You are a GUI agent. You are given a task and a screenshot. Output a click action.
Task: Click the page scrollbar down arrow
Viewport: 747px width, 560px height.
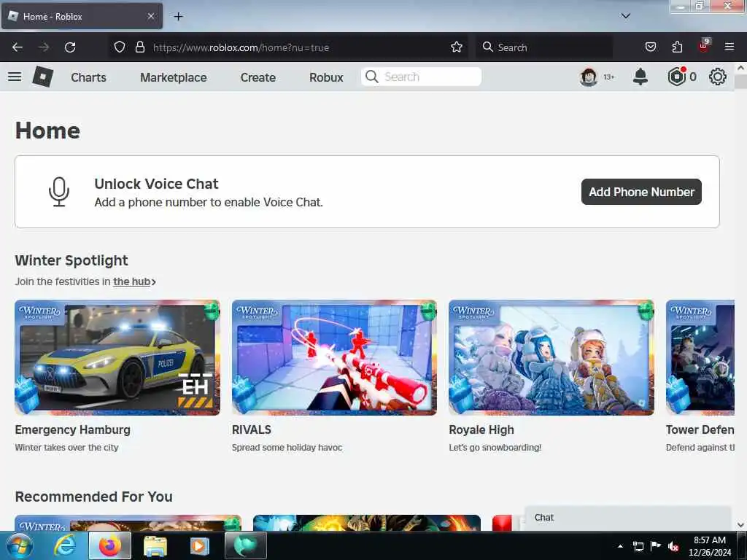pos(741,525)
